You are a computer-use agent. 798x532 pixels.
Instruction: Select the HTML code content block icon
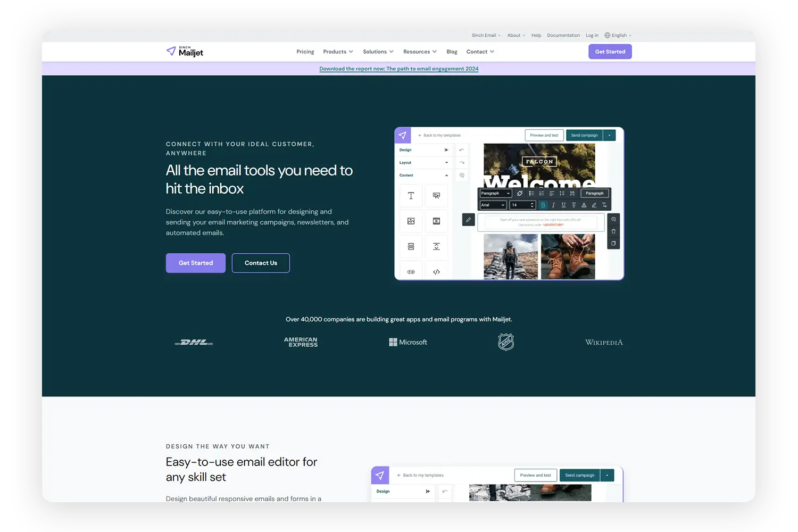coord(436,271)
